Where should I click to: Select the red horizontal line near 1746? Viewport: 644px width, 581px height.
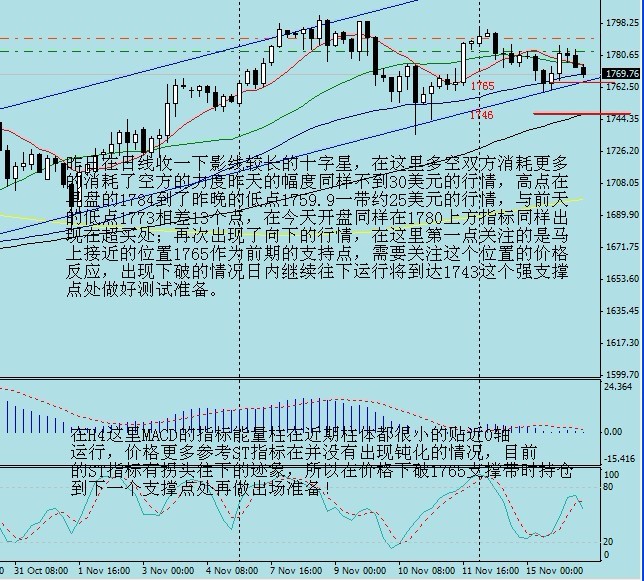coord(582,113)
